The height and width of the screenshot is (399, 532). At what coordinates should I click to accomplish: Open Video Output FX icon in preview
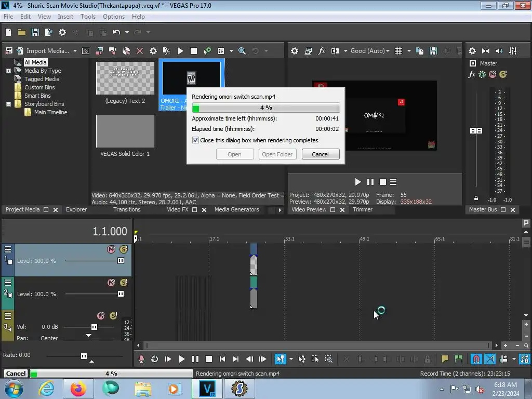(x=321, y=51)
